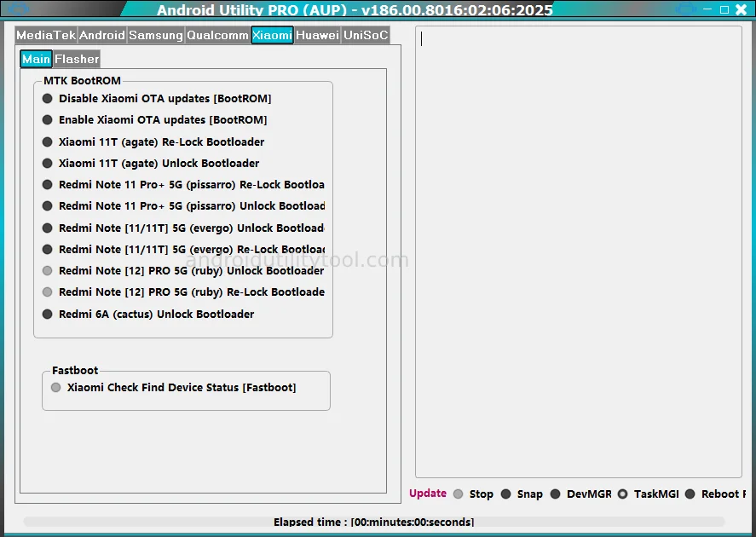Click inside the log output text area
This screenshot has height=537, width=756.
point(579,251)
